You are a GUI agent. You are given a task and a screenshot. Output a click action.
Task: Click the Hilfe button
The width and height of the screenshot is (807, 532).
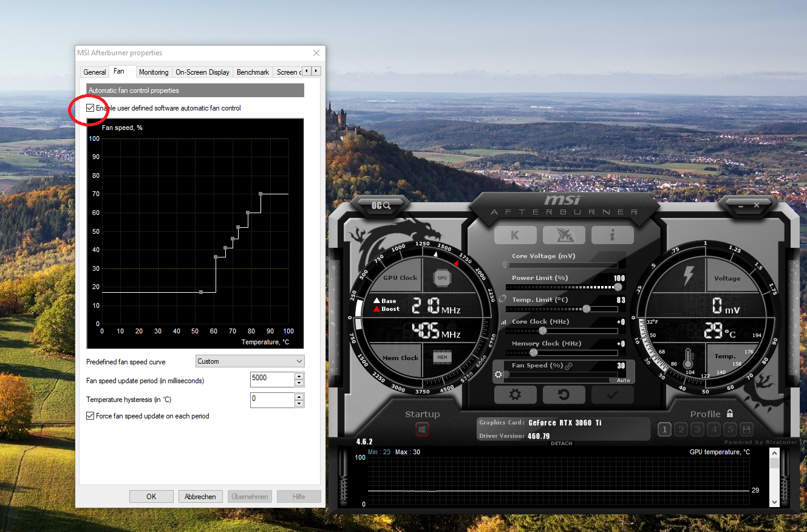pos(299,497)
